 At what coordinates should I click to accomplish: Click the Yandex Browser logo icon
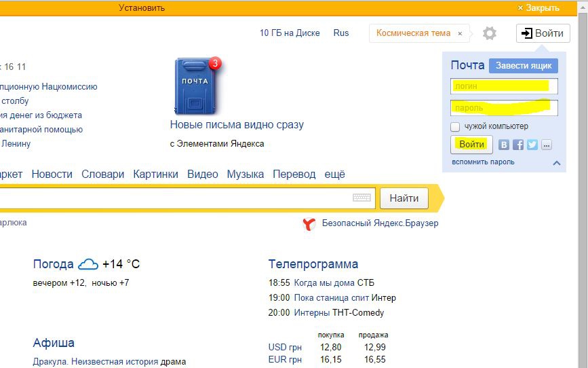309,224
